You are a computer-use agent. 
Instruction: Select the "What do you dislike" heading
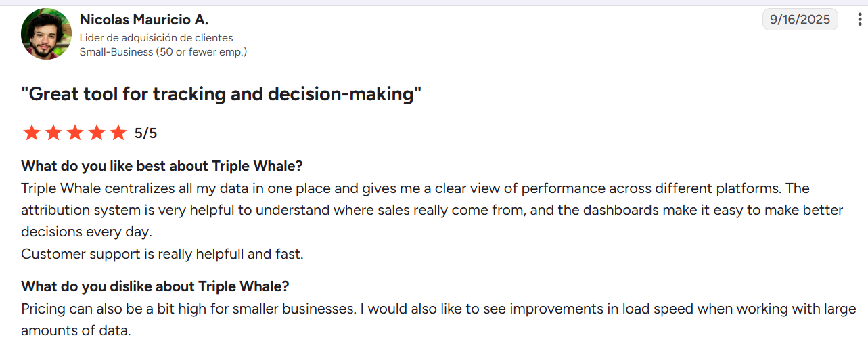155,286
